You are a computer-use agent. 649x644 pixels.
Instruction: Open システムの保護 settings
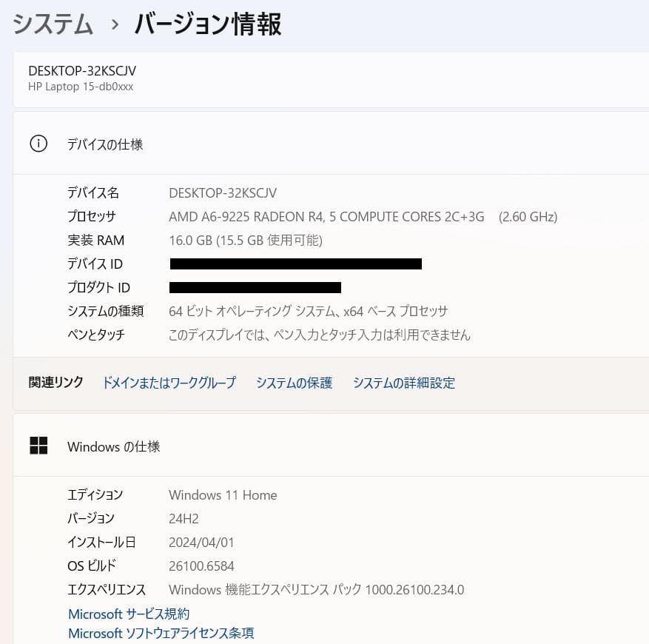click(x=294, y=383)
